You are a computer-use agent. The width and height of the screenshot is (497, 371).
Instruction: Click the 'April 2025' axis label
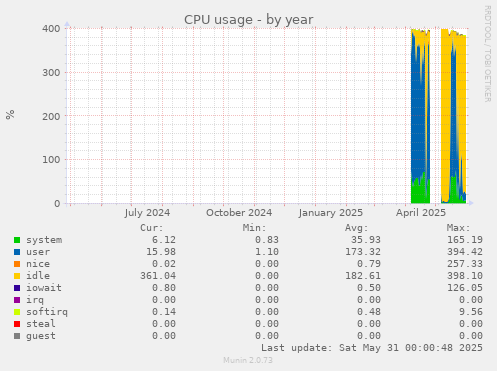tap(421, 213)
